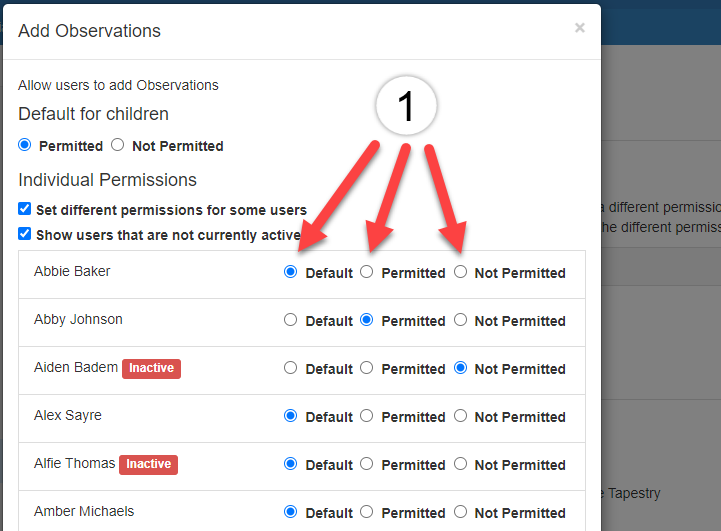The width and height of the screenshot is (721, 531).
Task: Click the Inactive badge beside Aiden Badem
Action: click(151, 369)
